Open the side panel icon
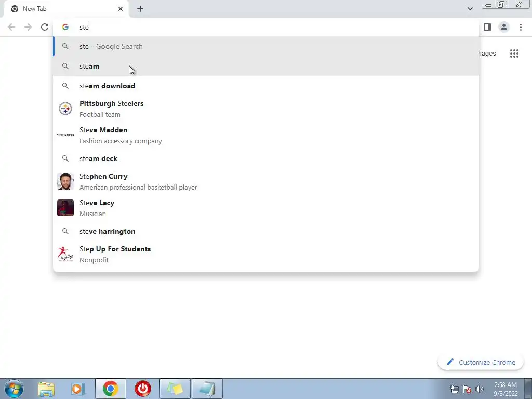The image size is (532, 399). point(487,27)
